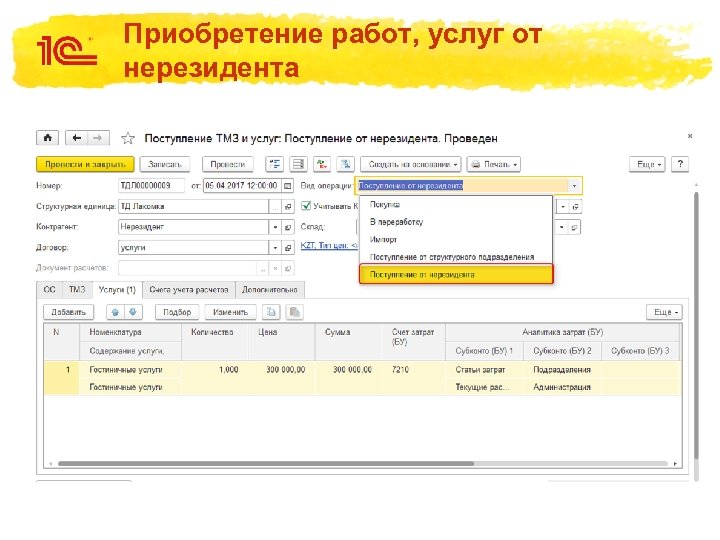
Task: Open help with the question mark button
Action: click(x=680, y=164)
